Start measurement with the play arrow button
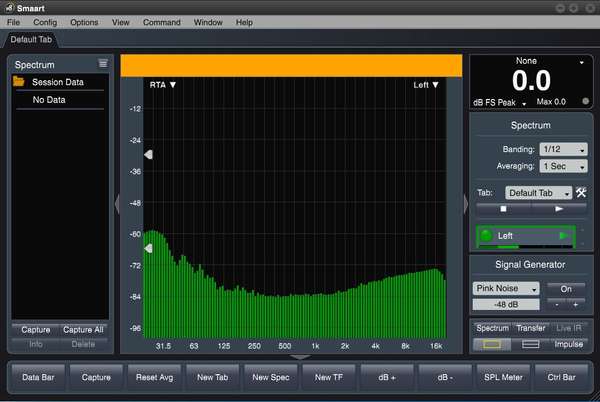This screenshot has height=402, width=600. [x=559, y=209]
